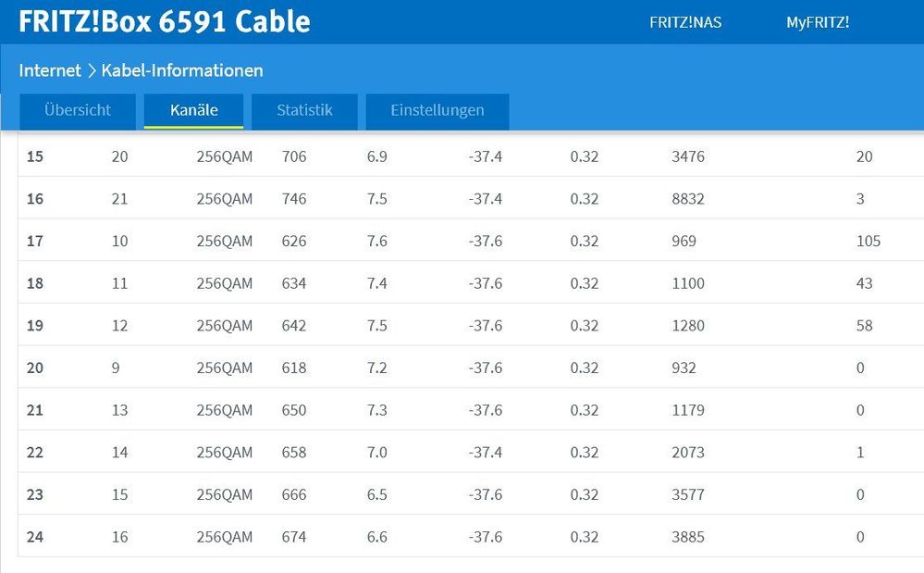Click the 634 frequency cell
The height and width of the screenshot is (573, 924).
tap(294, 283)
